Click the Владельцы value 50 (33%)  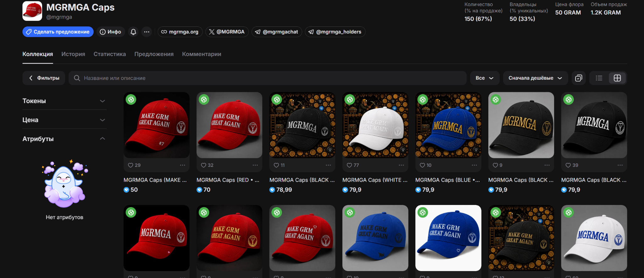[522, 19]
